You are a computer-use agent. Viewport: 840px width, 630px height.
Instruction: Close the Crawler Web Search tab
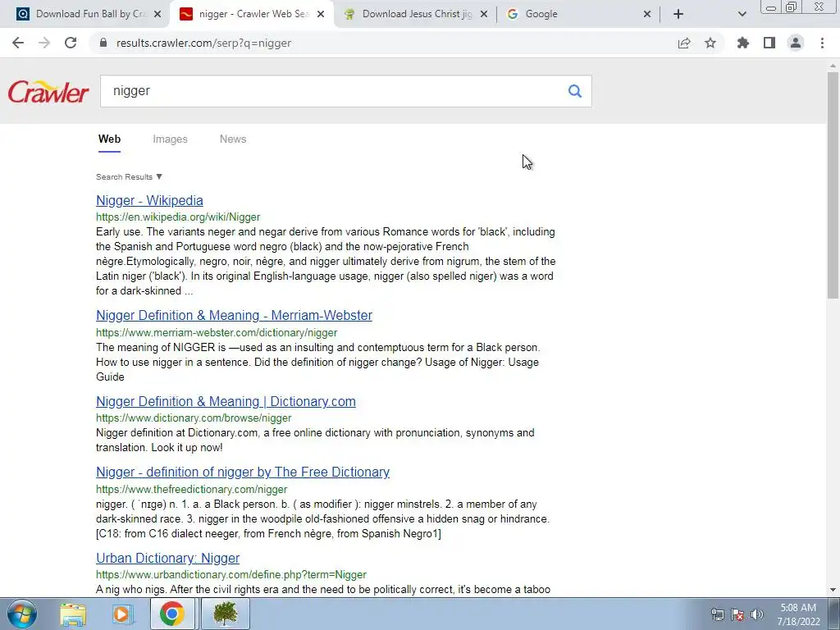click(x=321, y=14)
